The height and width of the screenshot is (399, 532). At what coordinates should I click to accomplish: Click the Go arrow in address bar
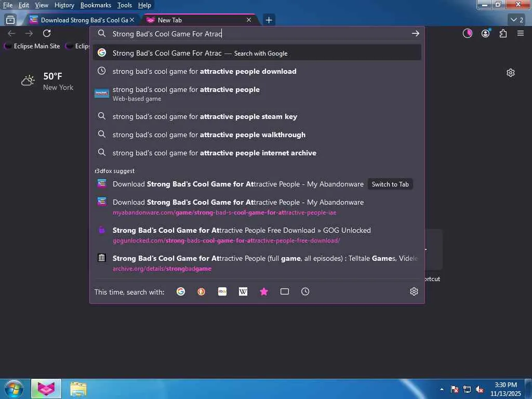(415, 33)
